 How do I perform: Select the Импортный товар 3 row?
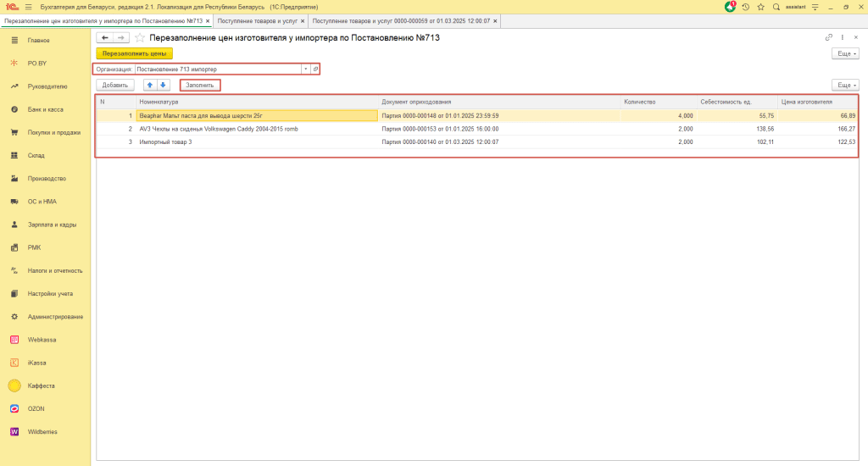pyautogui.click(x=254, y=141)
